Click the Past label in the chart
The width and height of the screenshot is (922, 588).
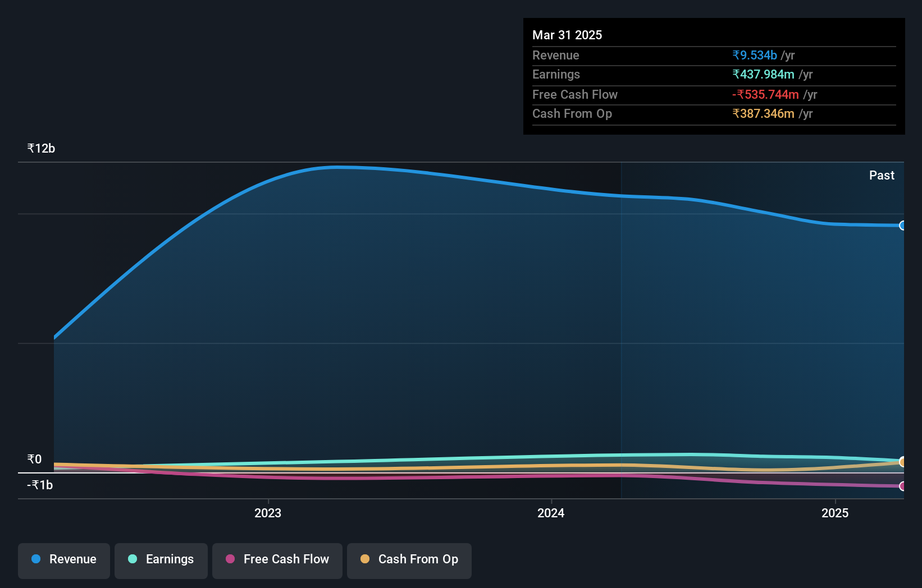coord(882,175)
